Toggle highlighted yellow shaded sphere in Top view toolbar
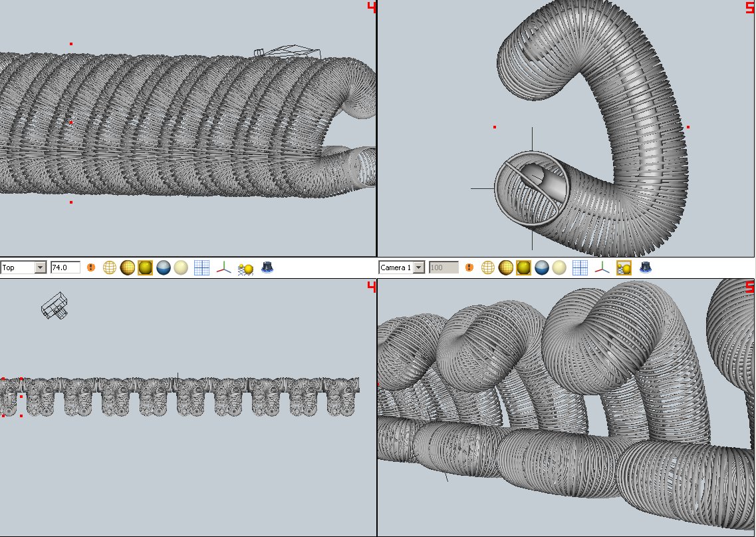This screenshot has height=537, width=756. pos(145,268)
